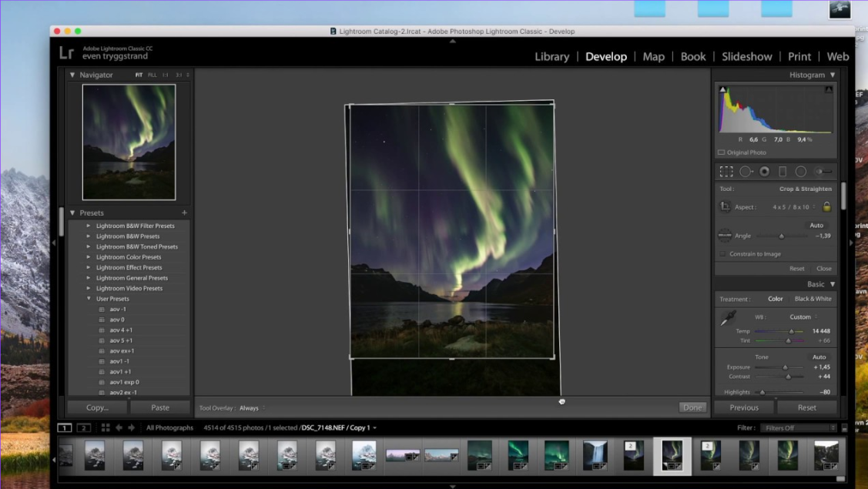
Task: Open the WB Custom dropdown
Action: pos(803,317)
